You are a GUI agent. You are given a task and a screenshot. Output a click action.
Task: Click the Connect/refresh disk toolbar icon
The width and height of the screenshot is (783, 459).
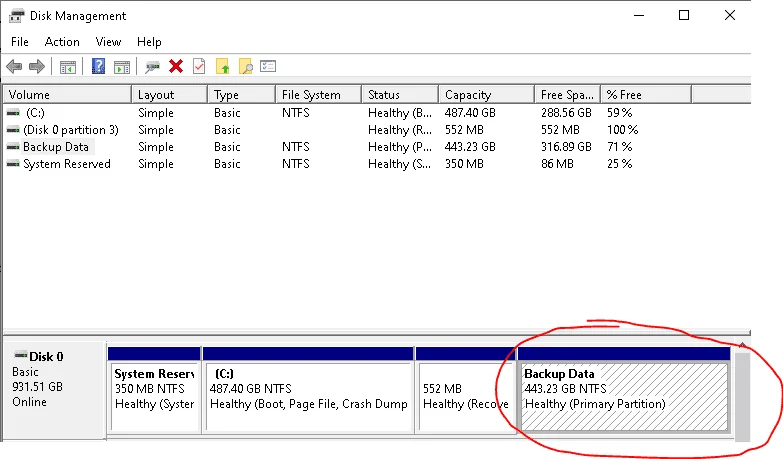tap(152, 66)
